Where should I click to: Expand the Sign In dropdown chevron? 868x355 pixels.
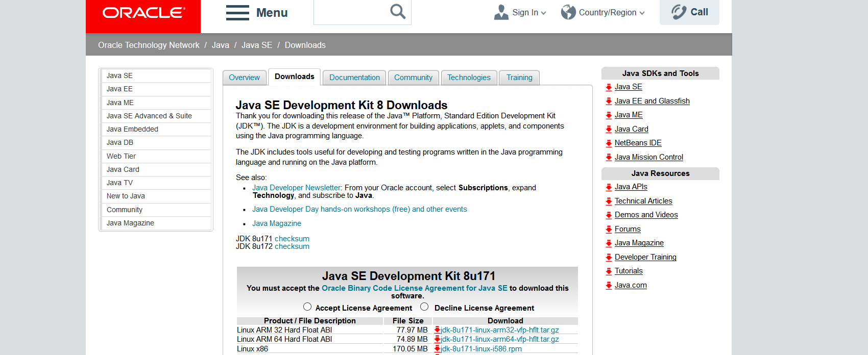(543, 13)
